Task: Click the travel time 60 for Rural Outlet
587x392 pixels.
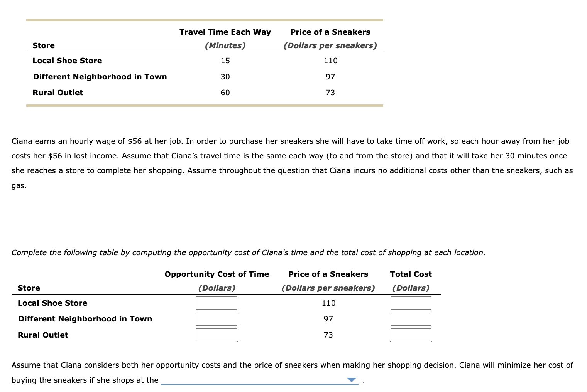Action: (225, 93)
